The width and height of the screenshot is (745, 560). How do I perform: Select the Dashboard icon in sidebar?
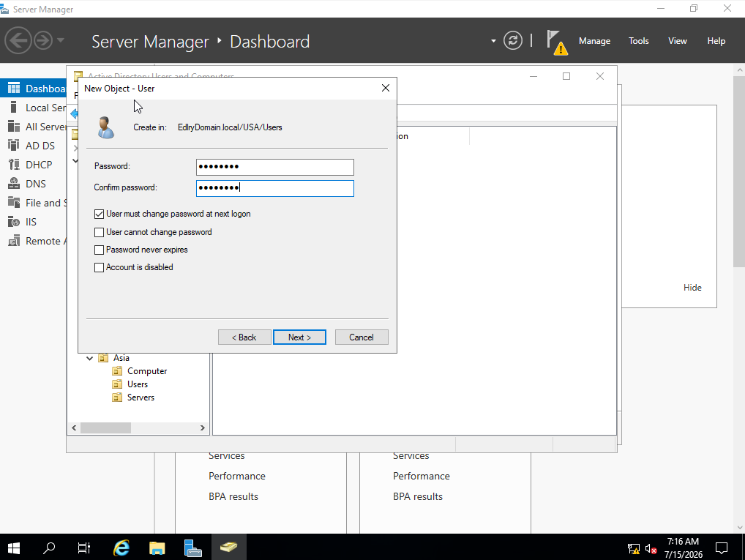pyautogui.click(x=14, y=89)
